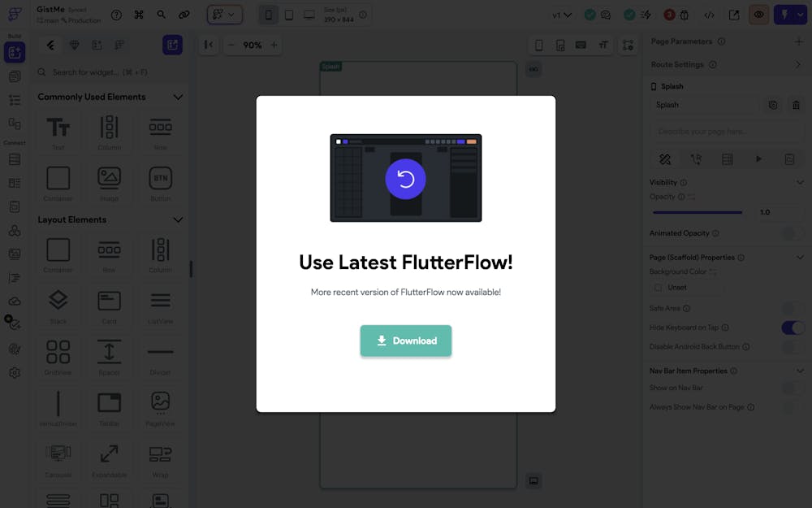Click the share project export icon

point(734,15)
